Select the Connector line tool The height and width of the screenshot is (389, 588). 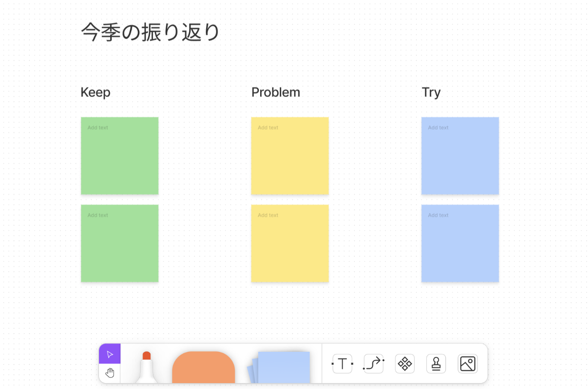pos(373,364)
